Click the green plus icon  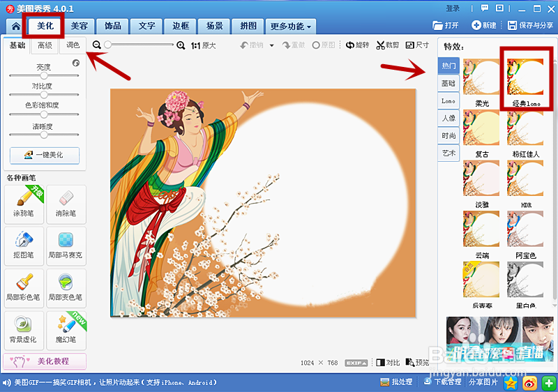pos(548,383)
